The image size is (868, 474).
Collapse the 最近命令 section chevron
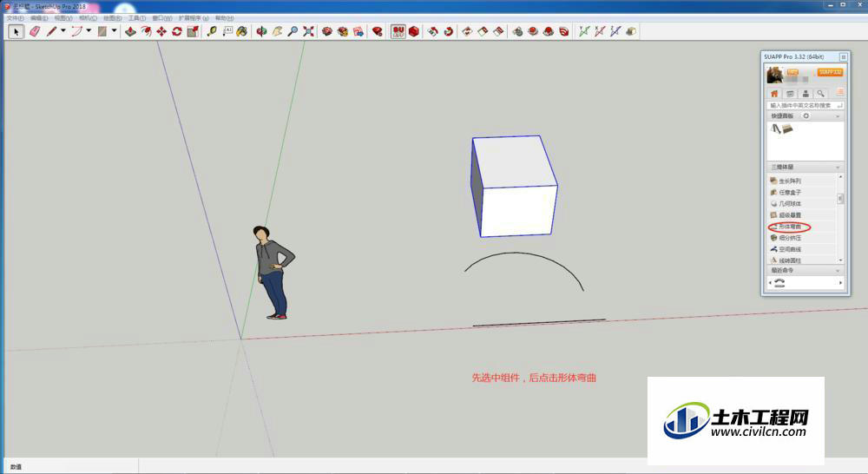(x=838, y=271)
